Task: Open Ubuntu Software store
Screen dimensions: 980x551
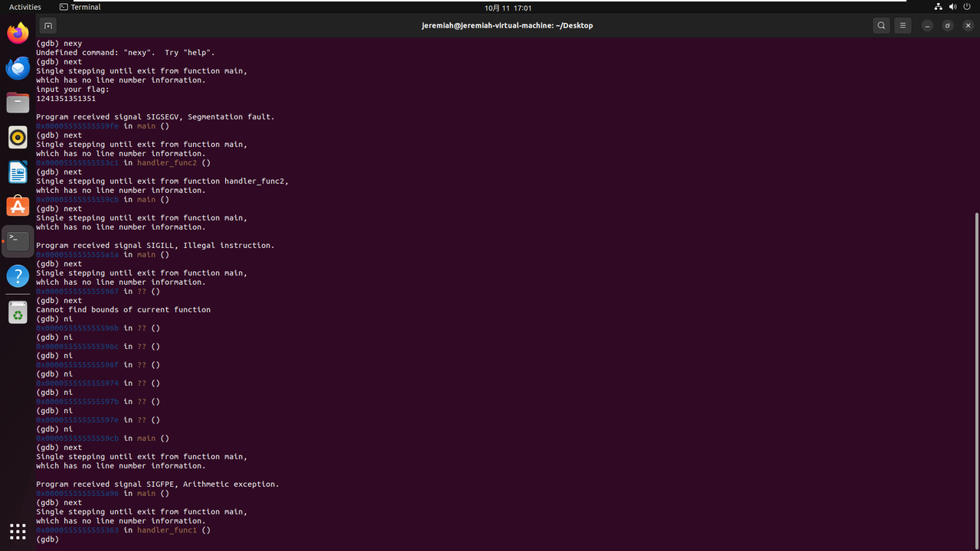Action: coord(18,207)
